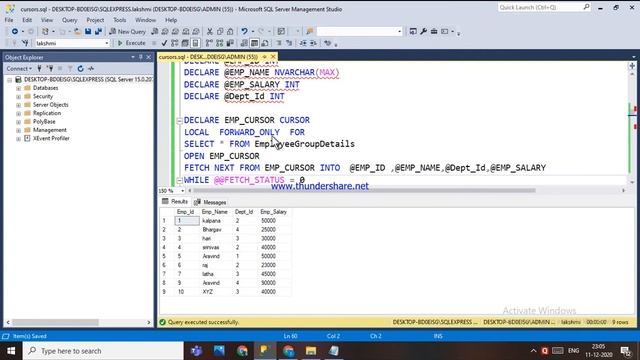
Task: Click the Disconnect plug icon in Object Explorer
Action: click(50, 69)
